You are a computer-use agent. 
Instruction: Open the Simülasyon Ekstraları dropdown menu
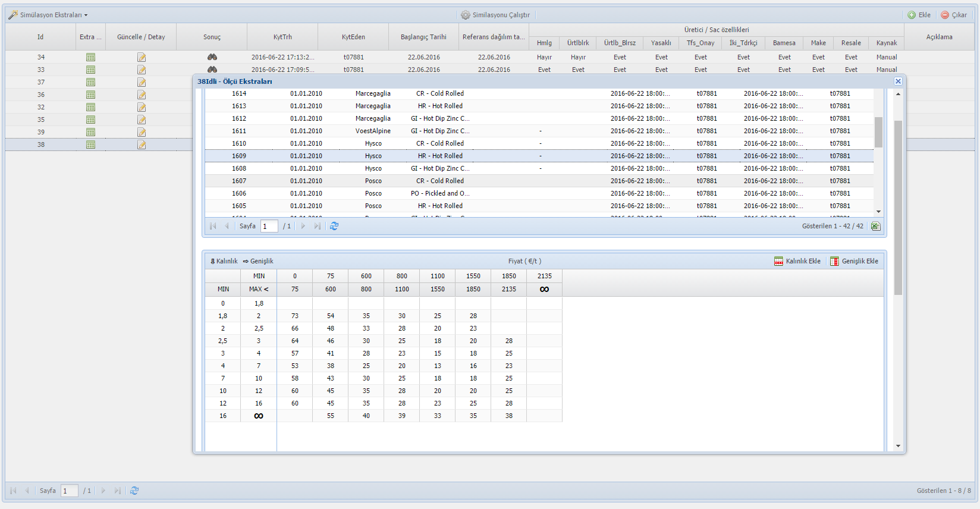(48, 15)
